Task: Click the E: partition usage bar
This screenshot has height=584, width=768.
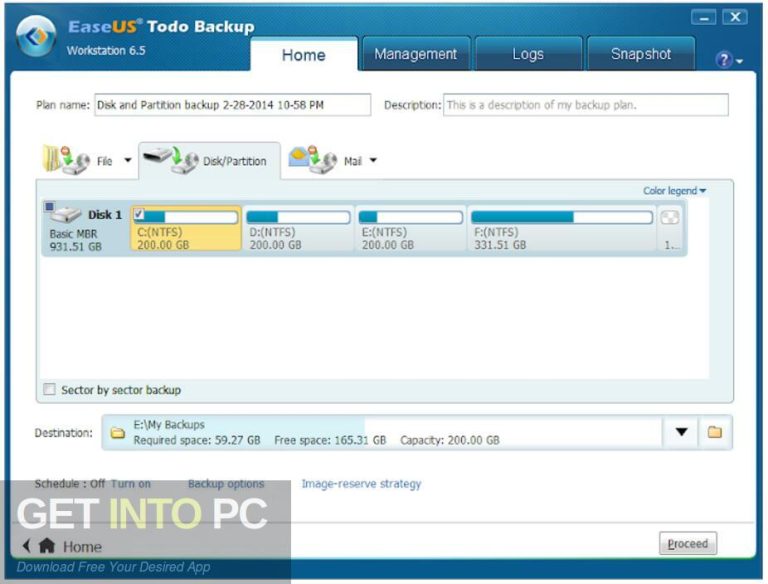Action: (410, 217)
